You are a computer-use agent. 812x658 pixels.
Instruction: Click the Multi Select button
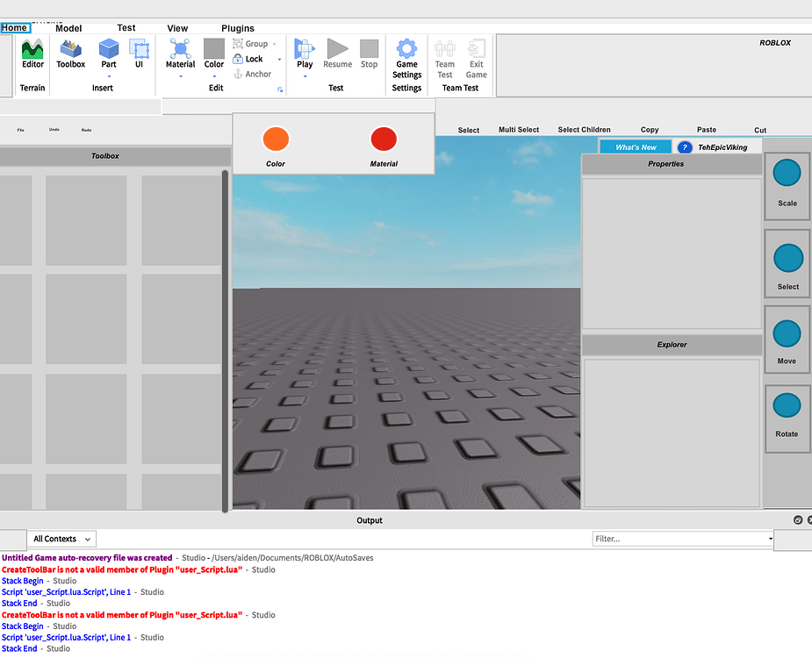(519, 130)
